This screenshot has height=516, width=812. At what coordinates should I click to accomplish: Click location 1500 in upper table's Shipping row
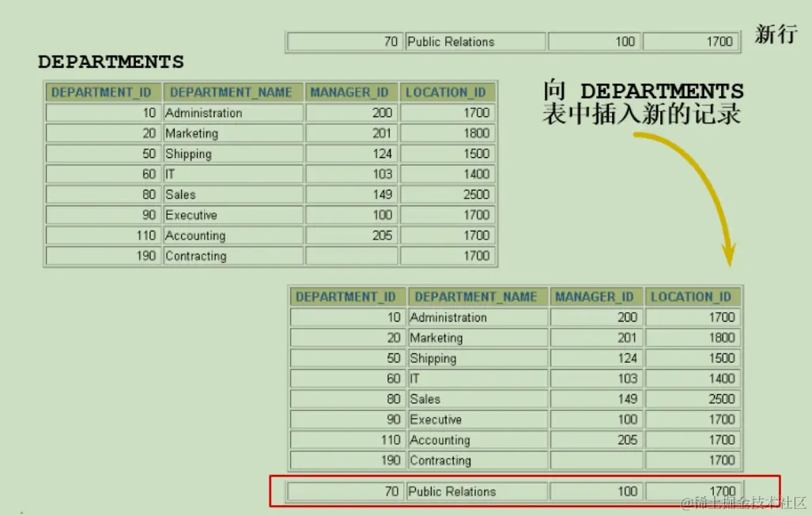pyautogui.click(x=477, y=154)
